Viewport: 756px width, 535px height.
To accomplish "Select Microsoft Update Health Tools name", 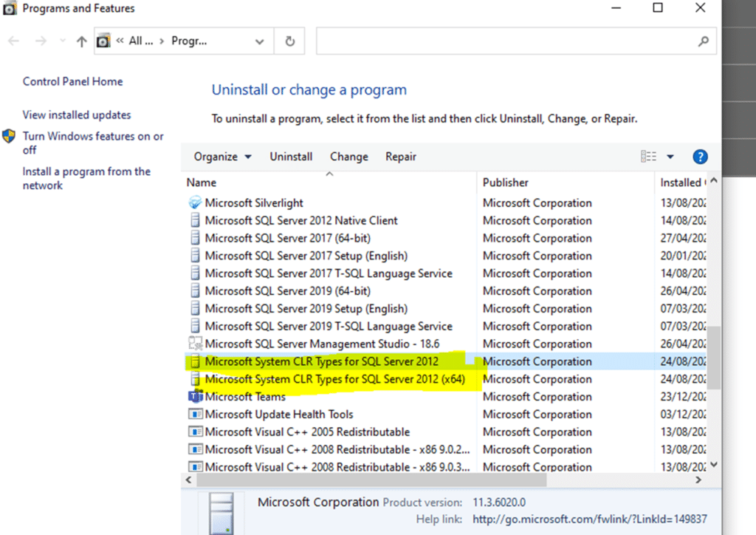I will tap(279, 415).
